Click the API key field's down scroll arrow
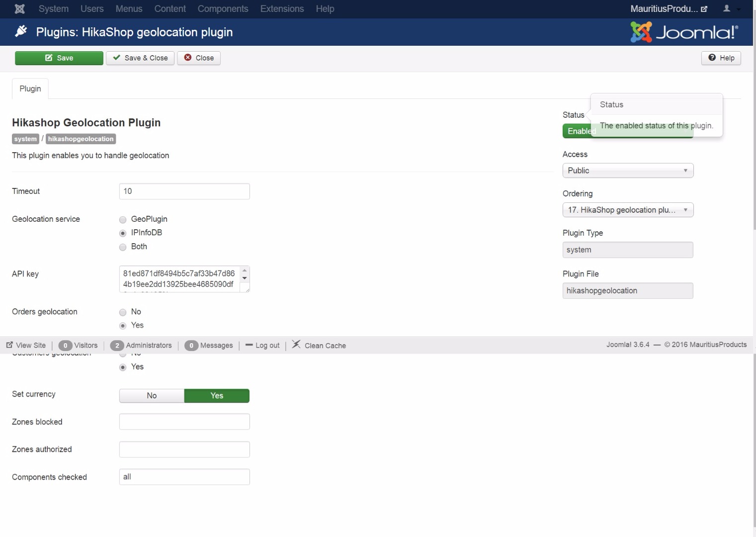 245,278
